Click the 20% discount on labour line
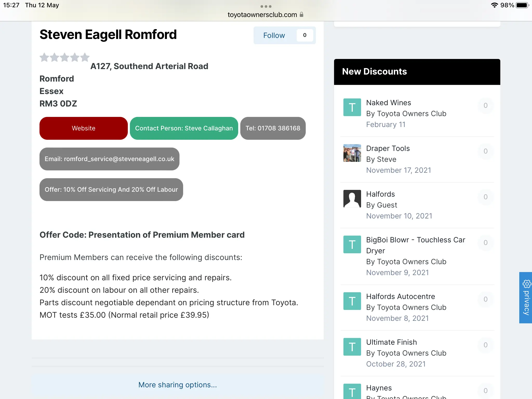This screenshot has width=532, height=399. pos(119,290)
